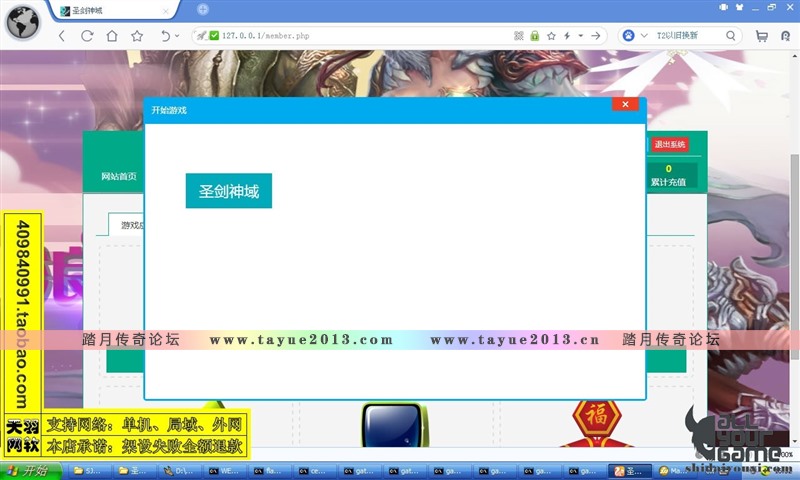Image resolution: width=800 pixels, height=480 pixels.
Task: Open new tab with plus button
Action: pyautogui.click(x=203, y=9)
